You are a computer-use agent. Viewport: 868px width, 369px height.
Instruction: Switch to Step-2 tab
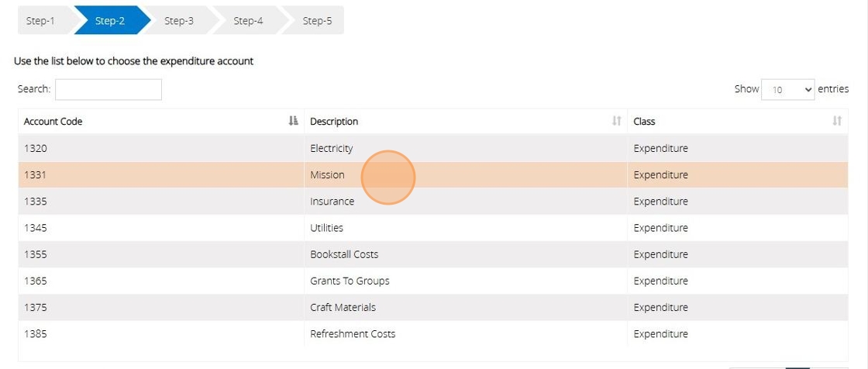click(110, 21)
